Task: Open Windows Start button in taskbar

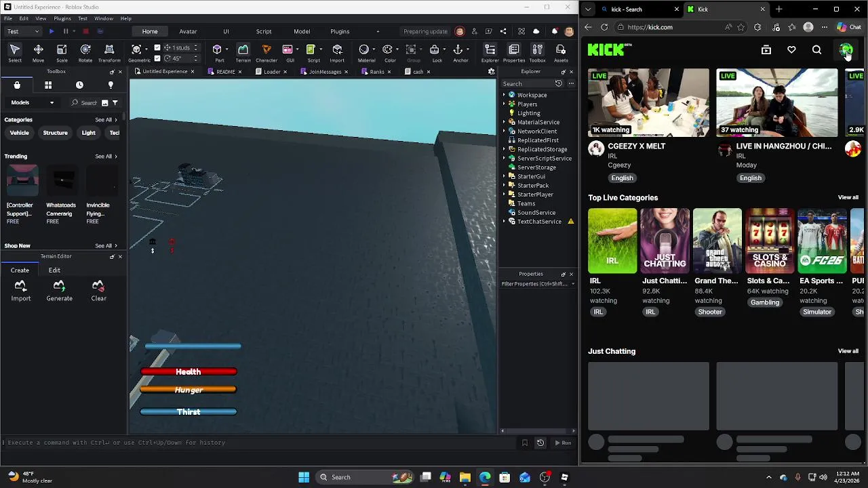Action: [x=304, y=477]
